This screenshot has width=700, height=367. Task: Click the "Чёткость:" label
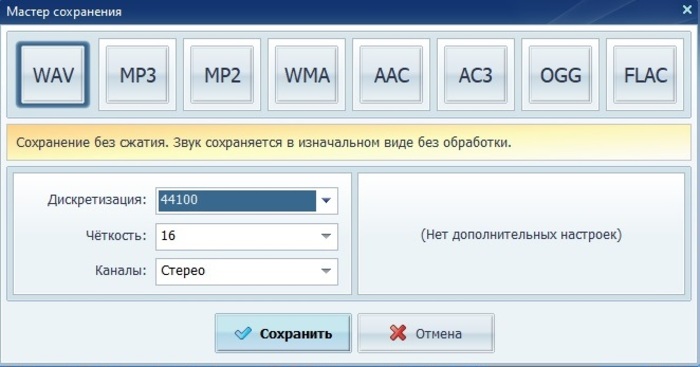(116, 235)
